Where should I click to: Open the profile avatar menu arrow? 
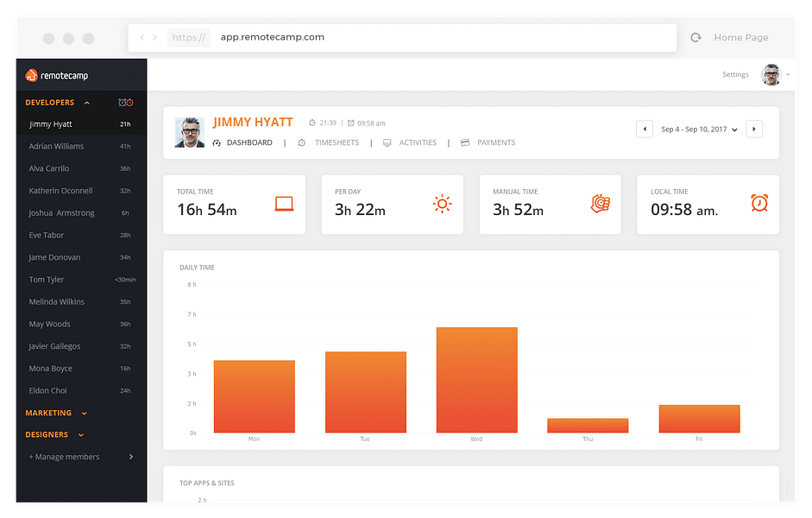coord(788,74)
